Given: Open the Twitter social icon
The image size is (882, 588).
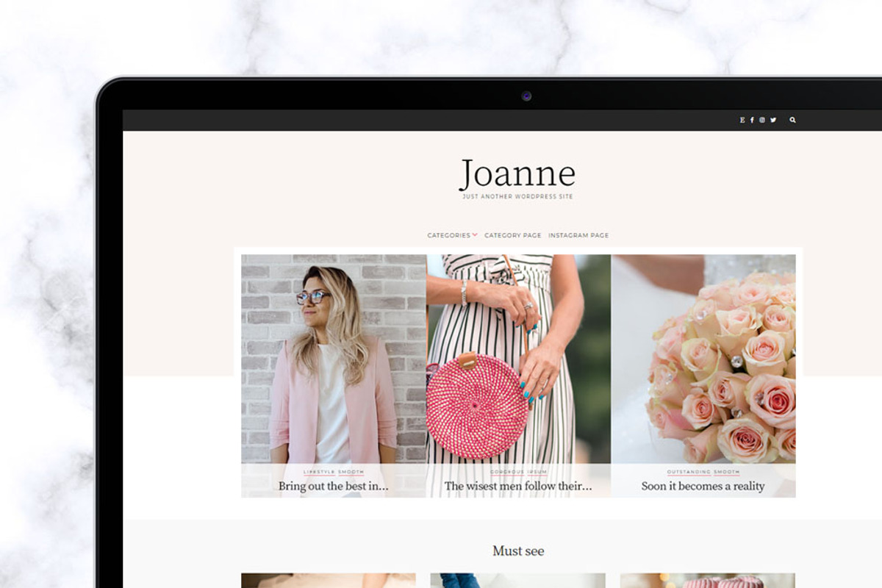Looking at the screenshot, I should coord(773,120).
